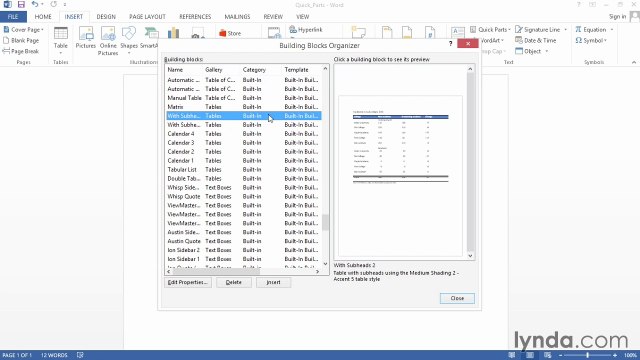Click the Insert button in dialog
This screenshot has width=640, height=360.
[273, 282]
